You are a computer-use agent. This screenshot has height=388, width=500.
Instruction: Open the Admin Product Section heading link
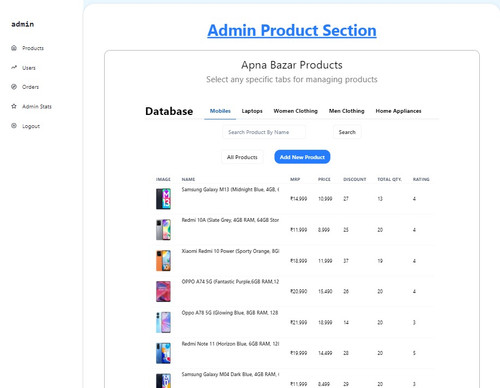292,30
